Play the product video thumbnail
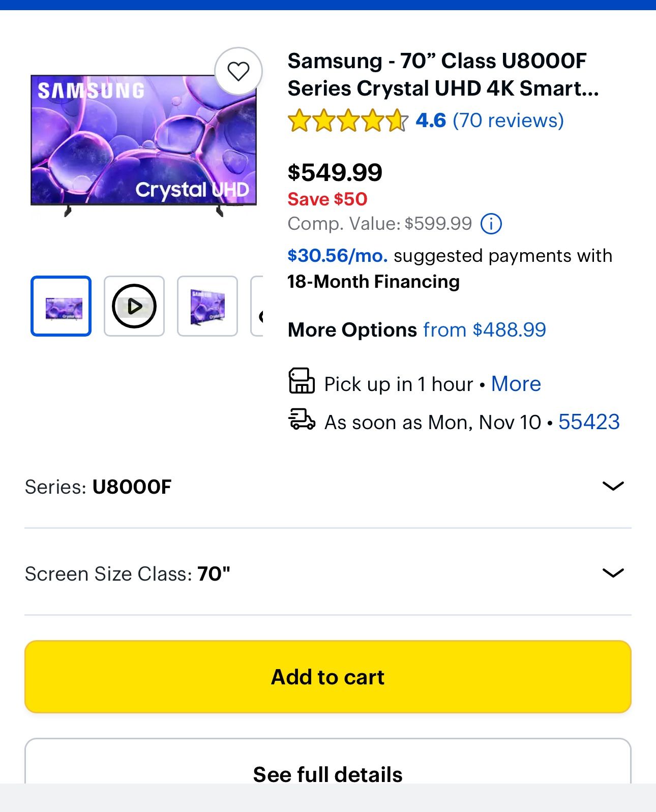The width and height of the screenshot is (656, 812). [x=134, y=306]
